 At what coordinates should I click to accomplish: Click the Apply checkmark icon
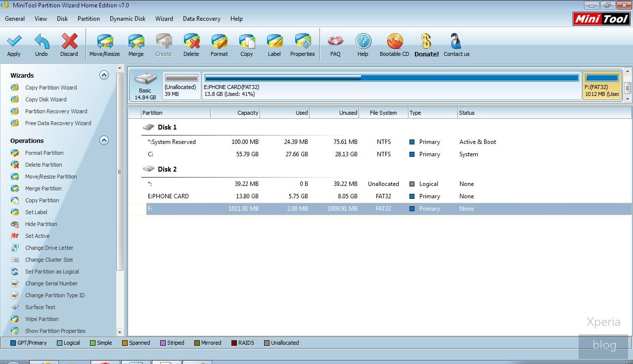tap(14, 41)
